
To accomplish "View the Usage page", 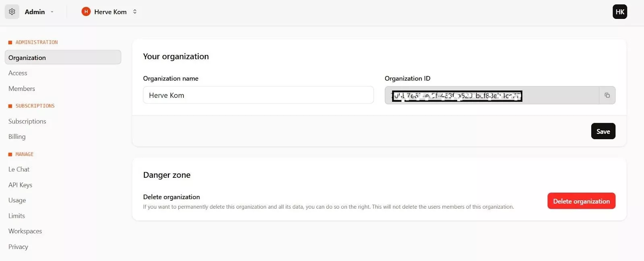I will click(x=17, y=200).
